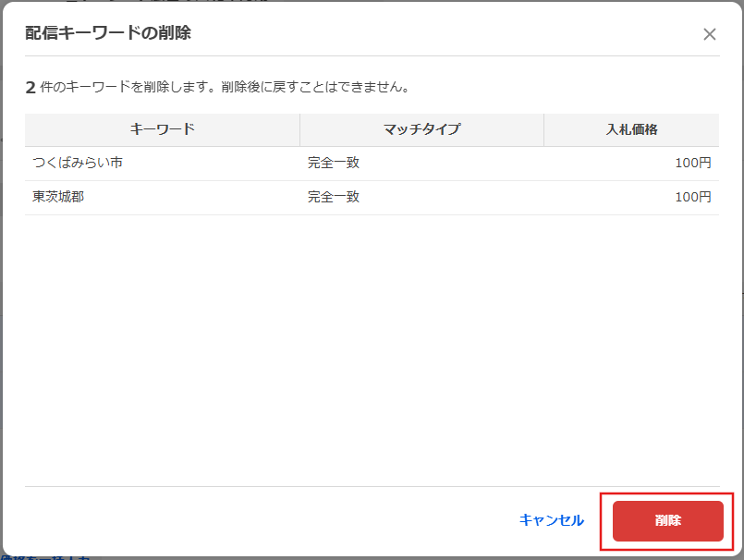Click the dimmed backdrop above the dialog
Image resolution: width=744 pixels, height=560 pixels.
[x=370, y=1]
